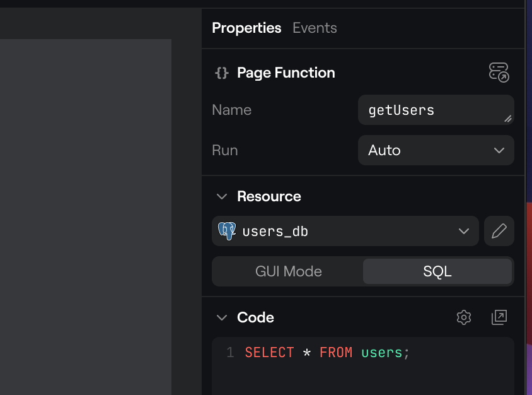
Task: Click the server link icon beside Page Function
Action: [499, 73]
